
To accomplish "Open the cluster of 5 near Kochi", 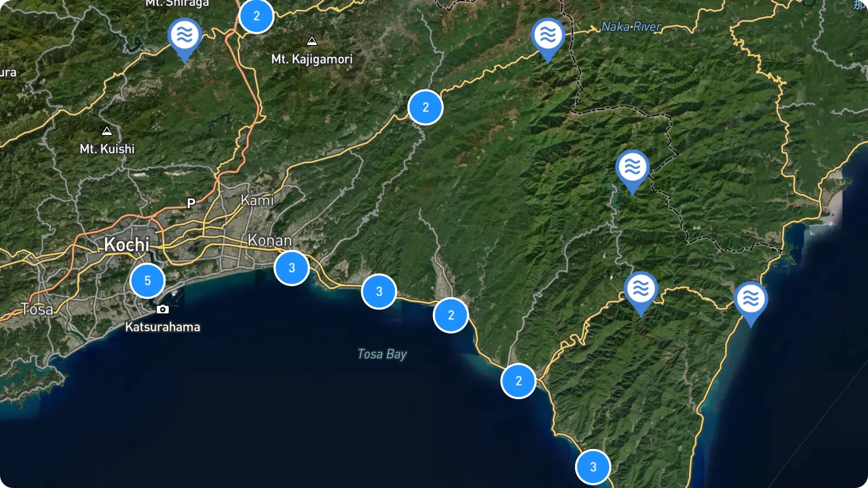I will coord(148,281).
